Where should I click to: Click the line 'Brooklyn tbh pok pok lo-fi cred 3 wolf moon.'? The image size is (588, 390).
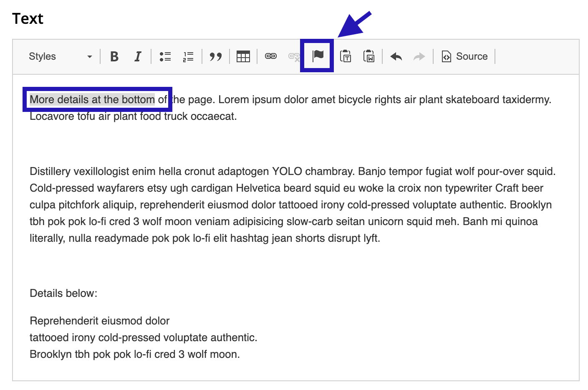[135, 354]
